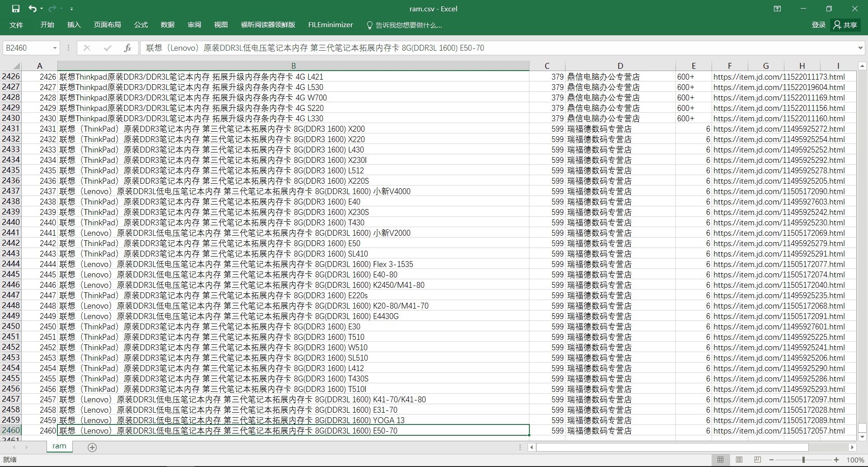Image resolution: width=868 pixels, height=467 pixels.
Task: Click the Redo arrow icon
Action: 52,9
